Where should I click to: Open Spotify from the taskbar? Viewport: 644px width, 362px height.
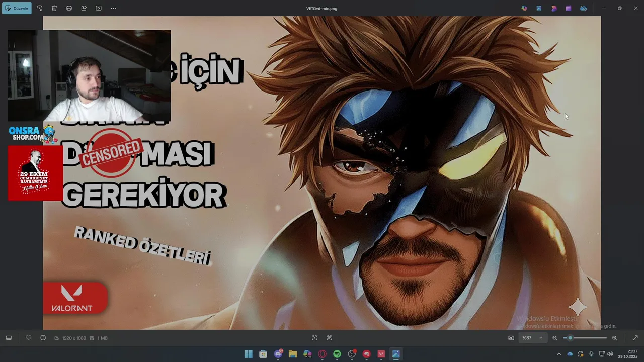click(x=337, y=354)
